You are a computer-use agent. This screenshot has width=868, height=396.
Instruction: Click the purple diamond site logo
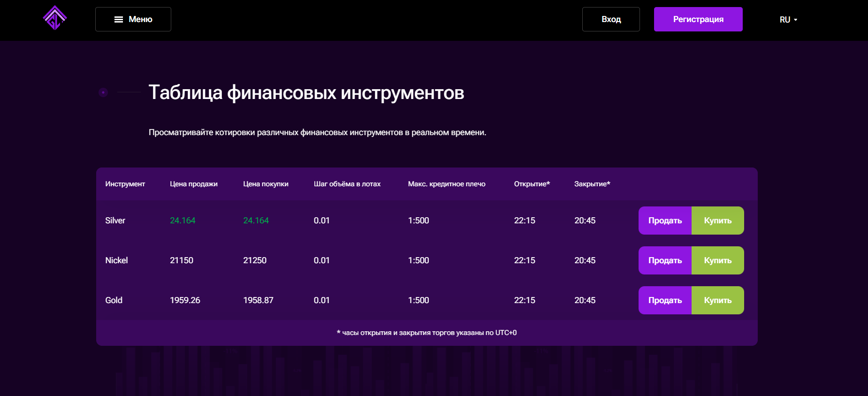click(55, 18)
